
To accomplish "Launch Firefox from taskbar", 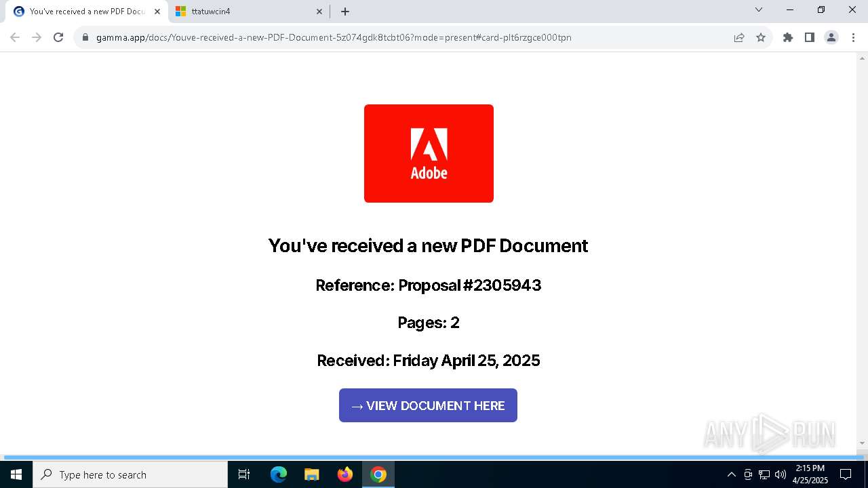I will click(345, 474).
